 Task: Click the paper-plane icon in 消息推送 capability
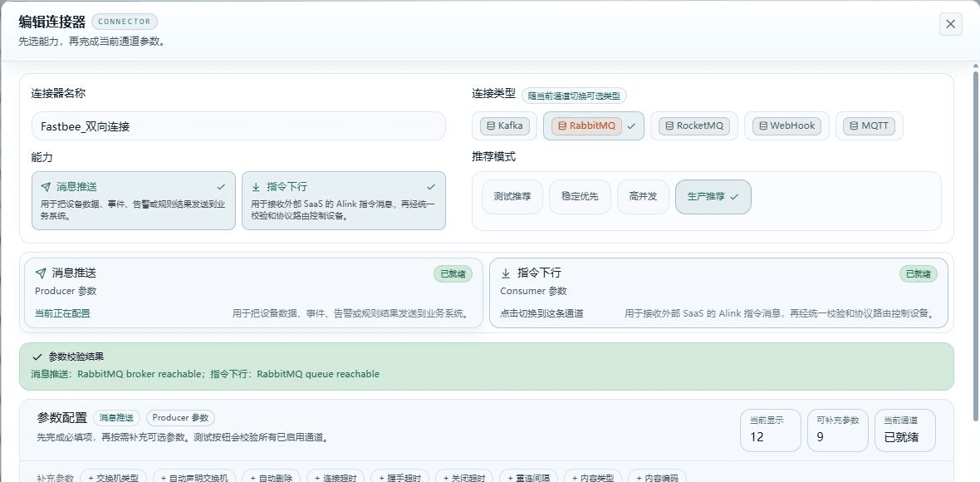click(x=46, y=187)
